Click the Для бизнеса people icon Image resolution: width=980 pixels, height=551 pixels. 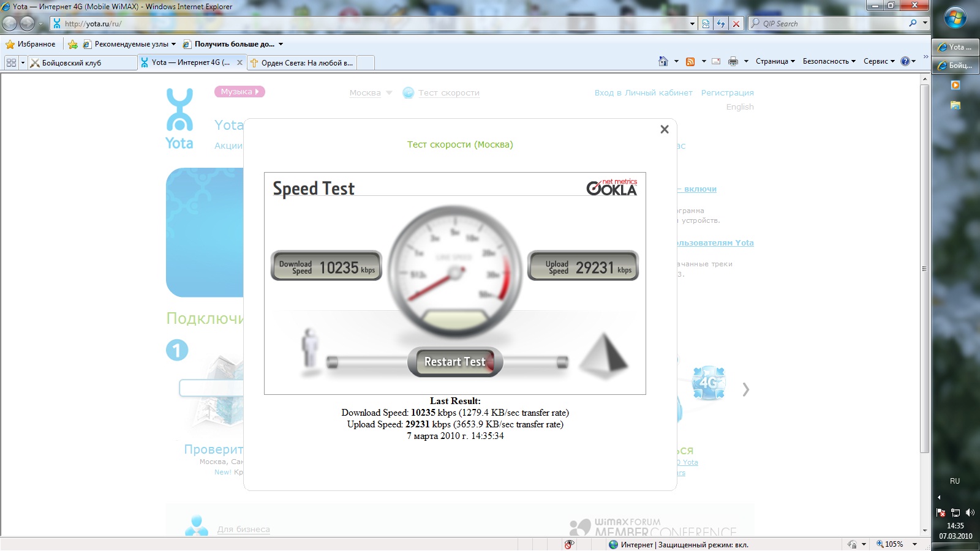pyautogui.click(x=197, y=526)
